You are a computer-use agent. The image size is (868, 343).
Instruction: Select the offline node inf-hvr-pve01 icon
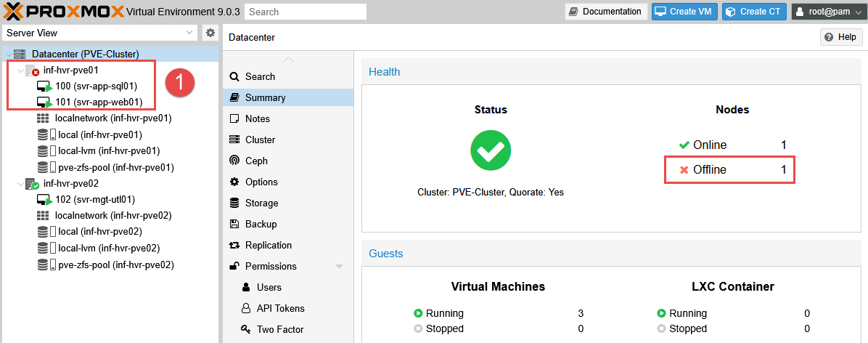point(32,70)
